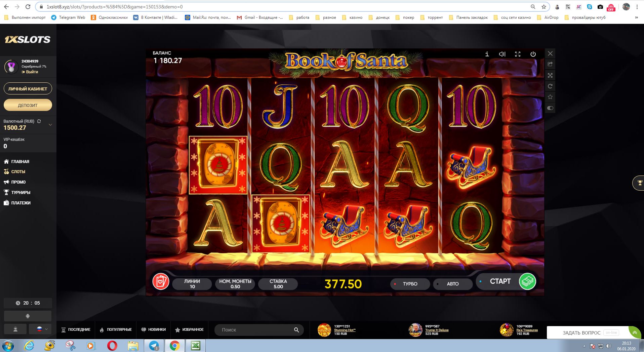Viewport: 644px width, 352px height.
Task: Open the казино bookmarks folder
Action: point(352,17)
